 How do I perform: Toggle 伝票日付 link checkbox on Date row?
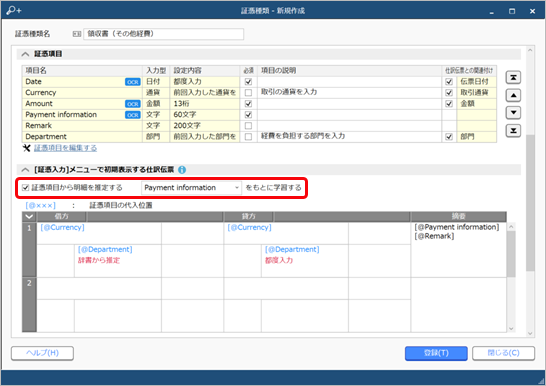pos(449,82)
